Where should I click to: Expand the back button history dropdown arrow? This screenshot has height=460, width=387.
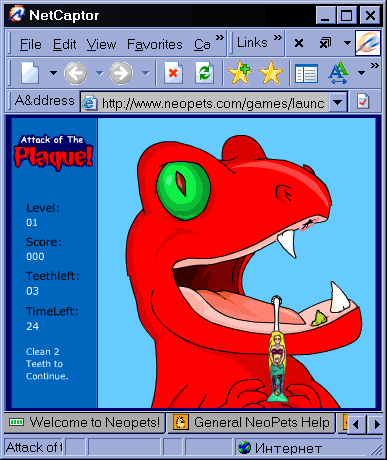99,73
